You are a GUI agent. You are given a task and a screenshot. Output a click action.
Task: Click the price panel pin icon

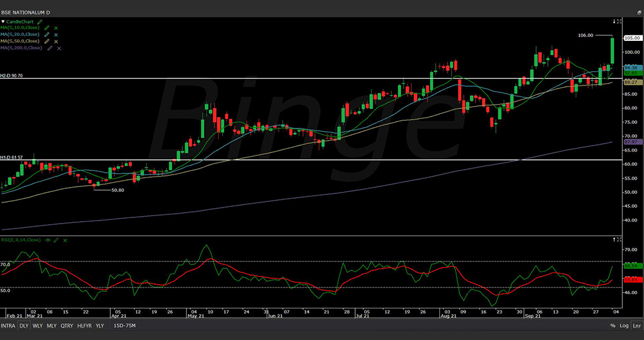pyautogui.click(x=614, y=21)
